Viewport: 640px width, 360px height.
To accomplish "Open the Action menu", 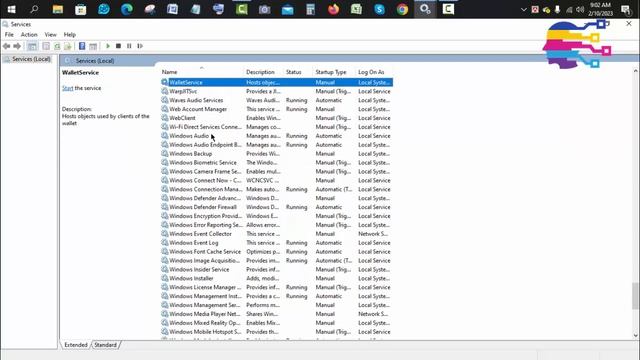I will pyautogui.click(x=29, y=35).
